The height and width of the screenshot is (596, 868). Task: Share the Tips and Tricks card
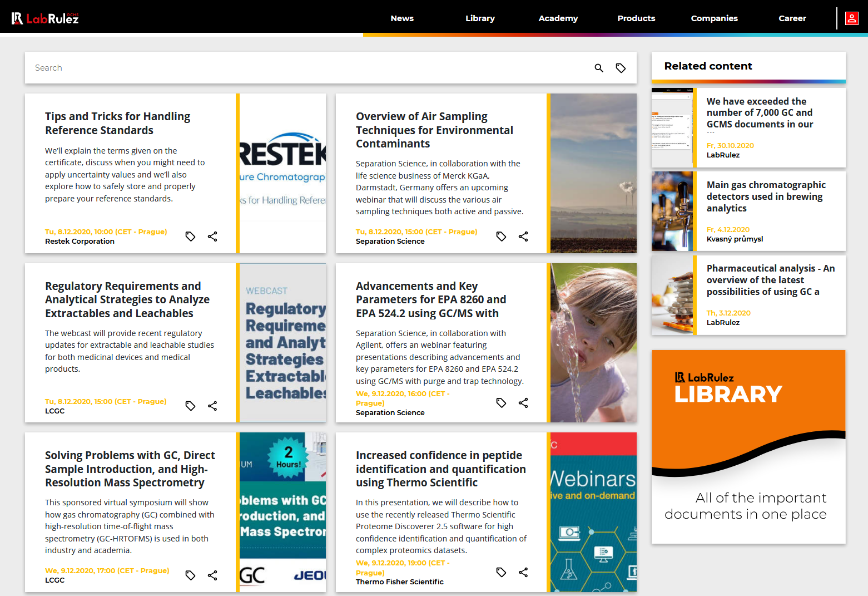(212, 237)
